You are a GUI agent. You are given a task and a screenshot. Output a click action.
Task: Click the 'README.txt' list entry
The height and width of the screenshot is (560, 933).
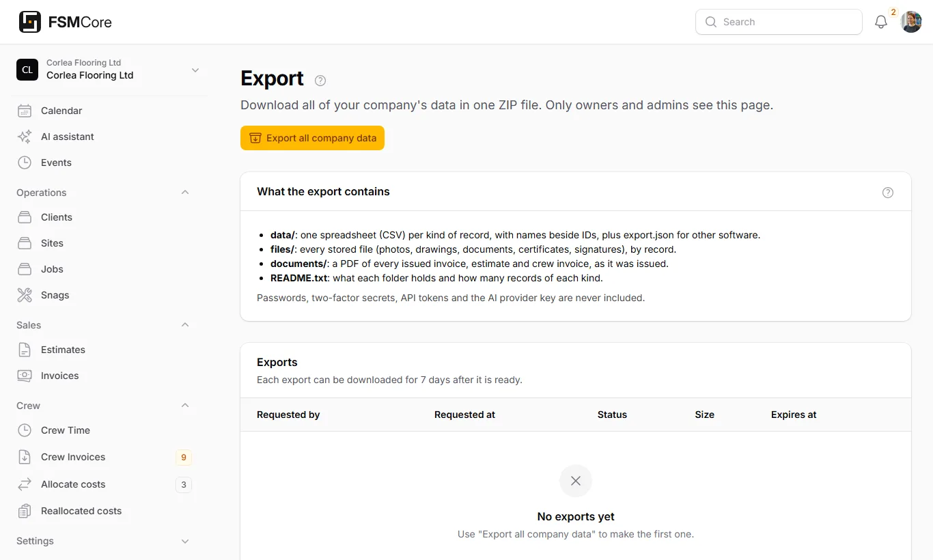coord(436,278)
